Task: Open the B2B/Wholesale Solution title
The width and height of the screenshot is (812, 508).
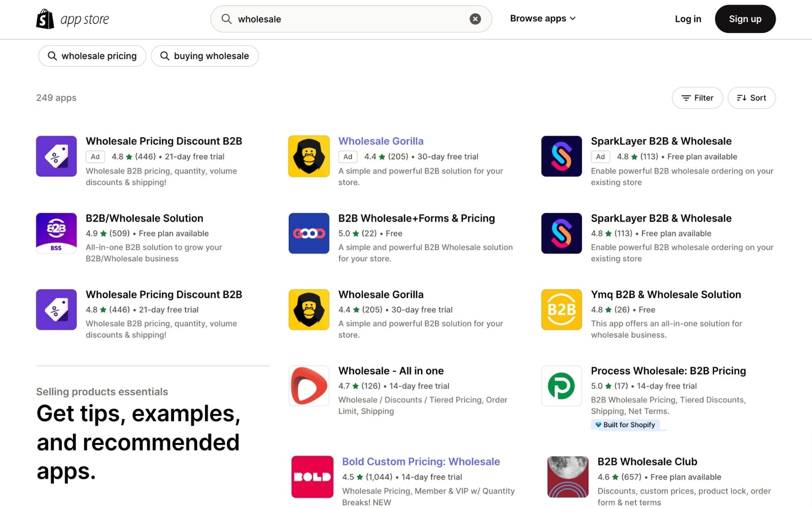Action: (x=145, y=218)
